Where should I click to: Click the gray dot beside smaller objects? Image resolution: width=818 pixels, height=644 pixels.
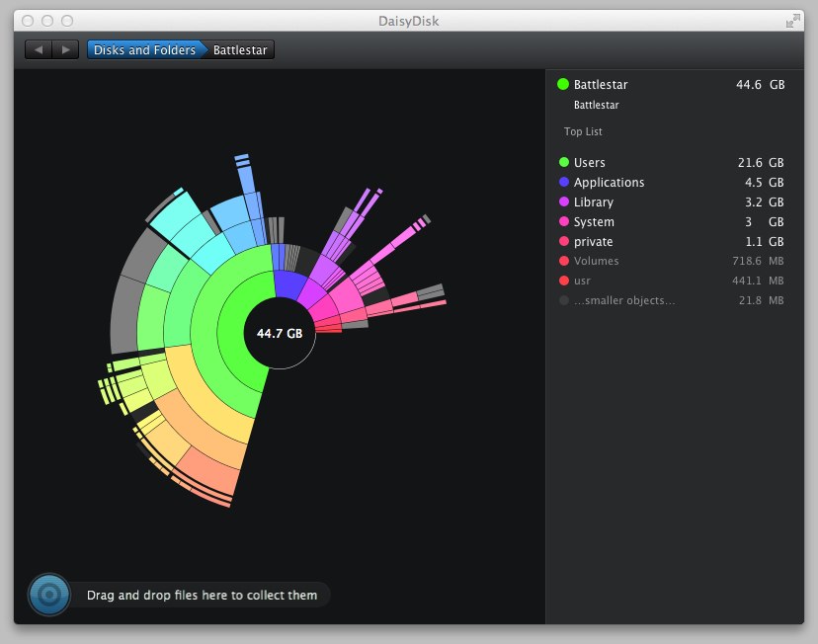coord(564,300)
